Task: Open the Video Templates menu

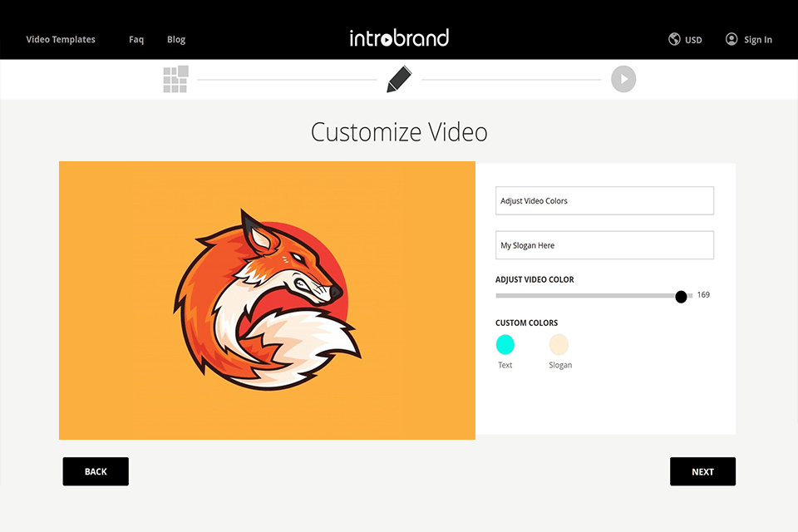Action: click(59, 39)
